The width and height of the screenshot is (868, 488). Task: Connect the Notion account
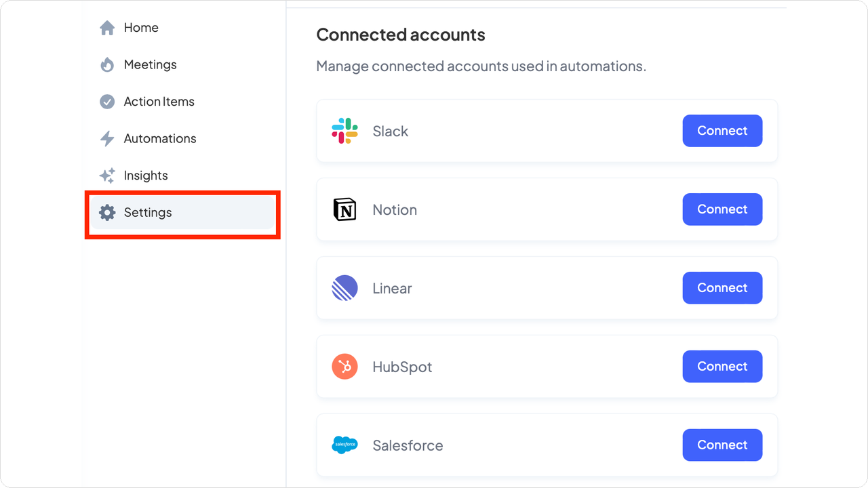click(x=722, y=209)
